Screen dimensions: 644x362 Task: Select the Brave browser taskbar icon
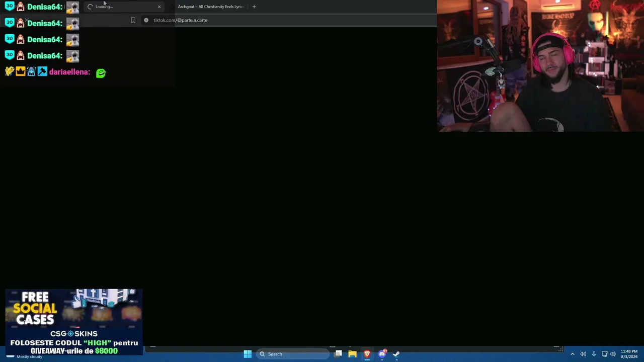click(x=367, y=354)
